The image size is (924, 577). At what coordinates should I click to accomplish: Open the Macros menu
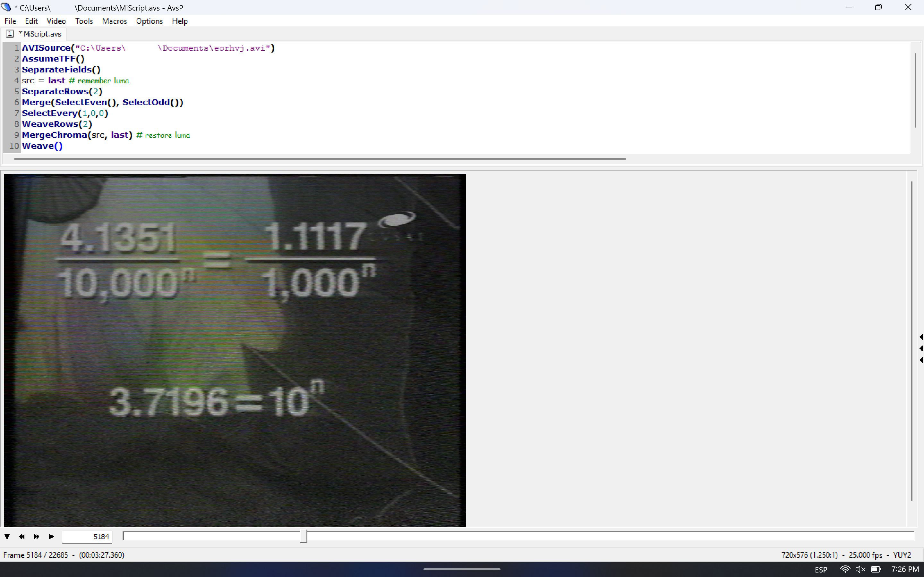click(114, 21)
